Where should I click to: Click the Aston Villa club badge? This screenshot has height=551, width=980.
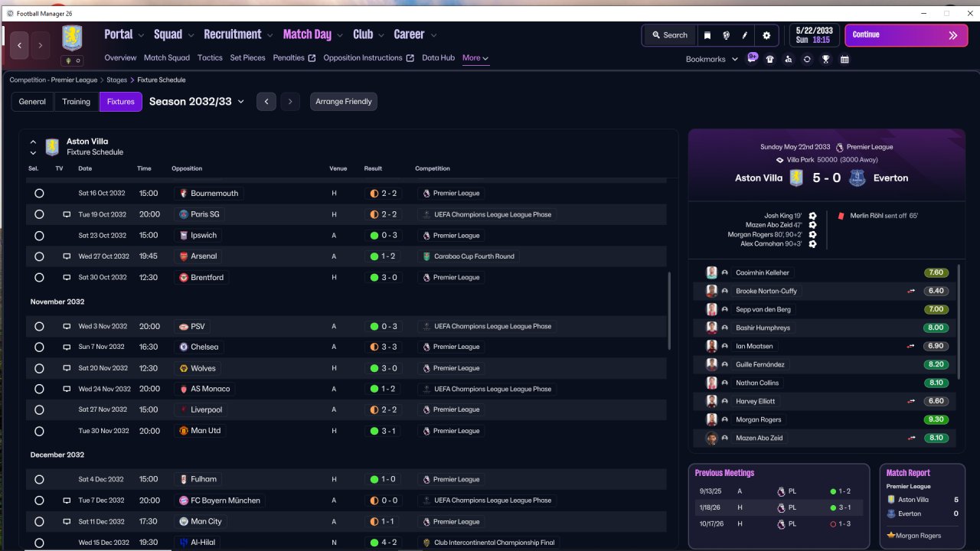click(72, 38)
